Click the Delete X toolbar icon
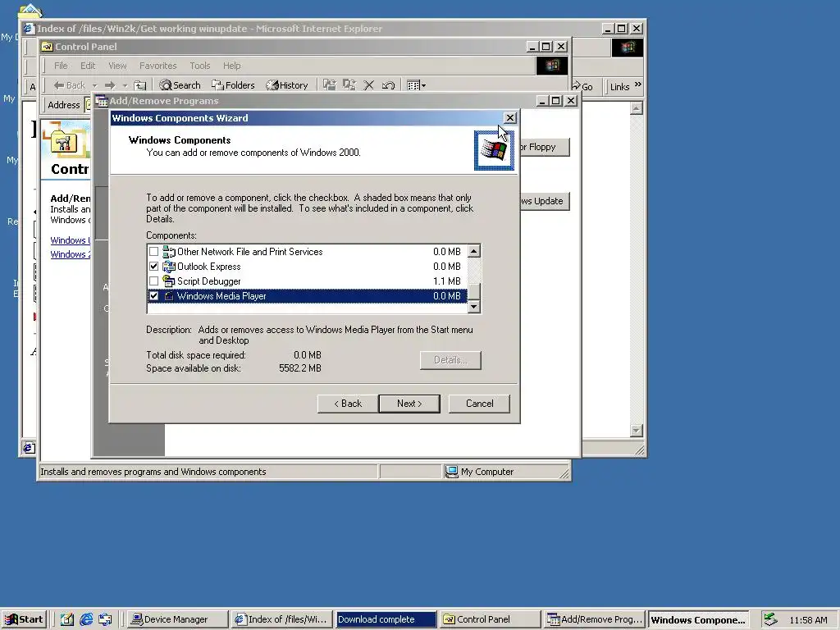The width and height of the screenshot is (840, 630). (x=368, y=85)
